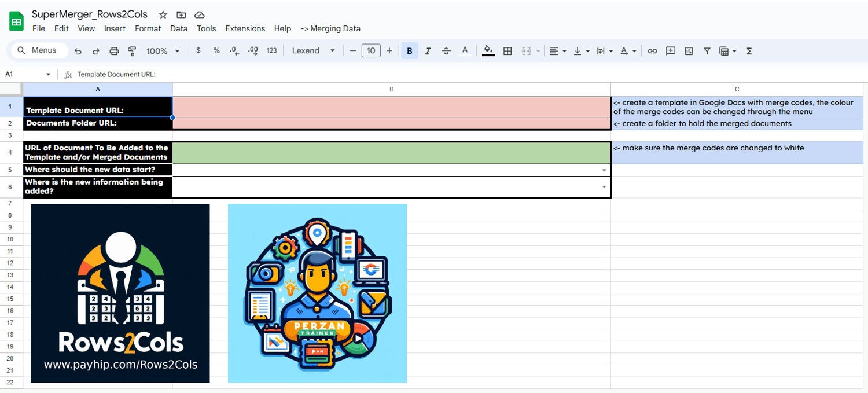This screenshot has height=393, width=868.
Task: Click the font size field showing 10
Action: pyautogui.click(x=371, y=50)
